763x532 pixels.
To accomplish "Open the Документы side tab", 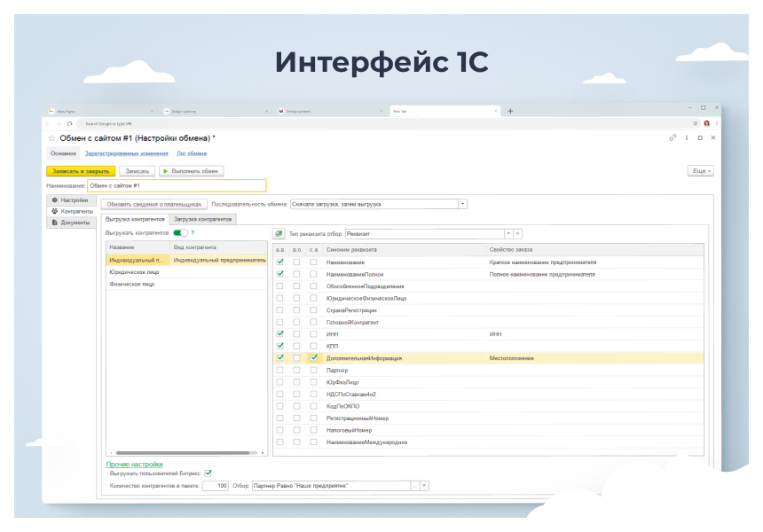I will click(75, 223).
